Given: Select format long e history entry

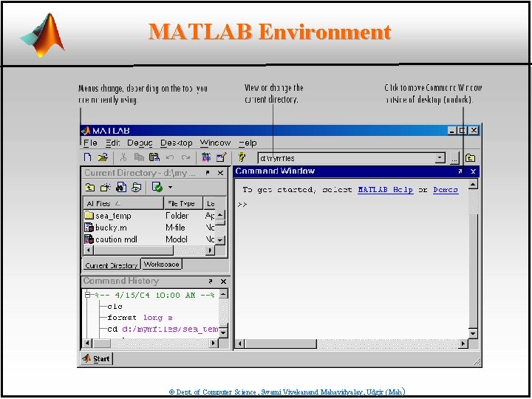Looking at the screenshot, I should coord(140,318).
